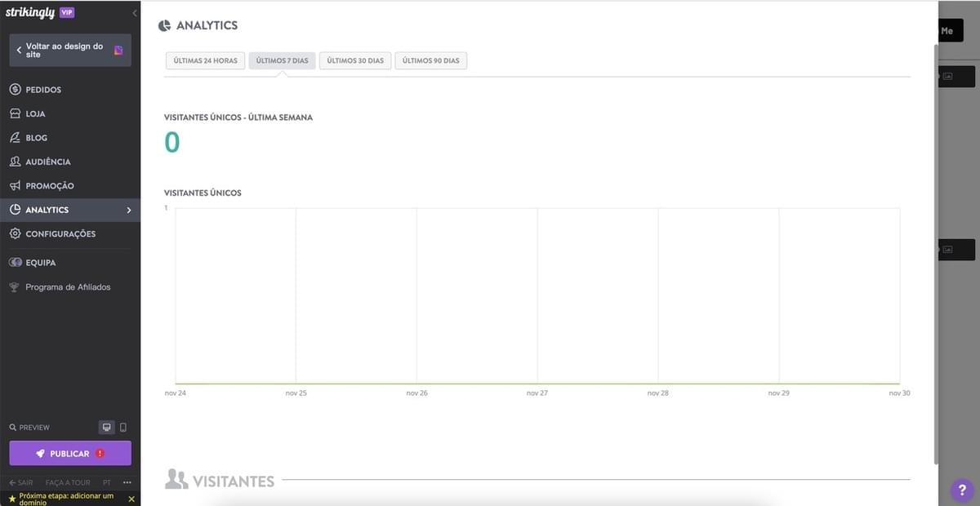Open the PT language selector
The image size is (980, 506).
pos(107,482)
